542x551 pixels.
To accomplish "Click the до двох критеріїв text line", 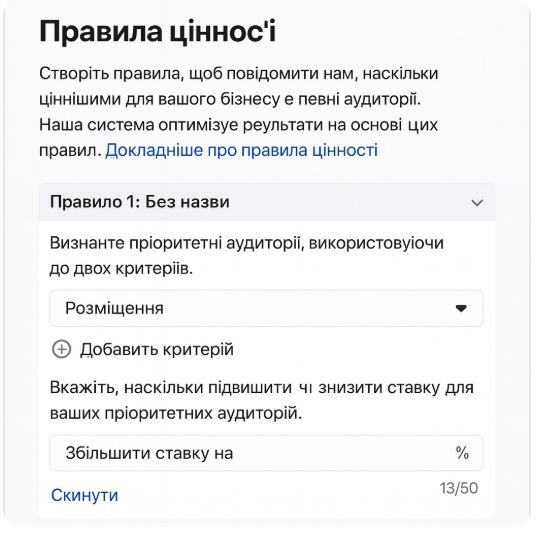I will (x=121, y=268).
